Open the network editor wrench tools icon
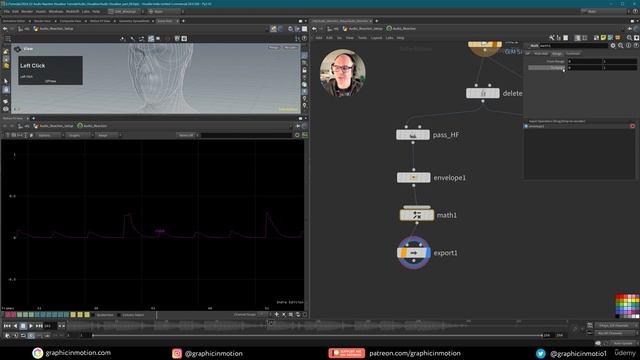The height and width of the screenshot is (360, 640). [552, 38]
